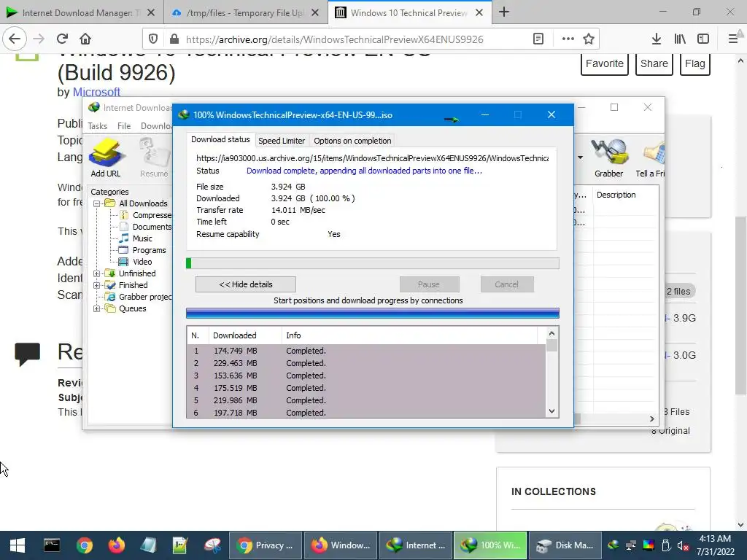The image size is (747, 560).
Task: Collapse the All Downloads tree node
Action: click(97, 204)
